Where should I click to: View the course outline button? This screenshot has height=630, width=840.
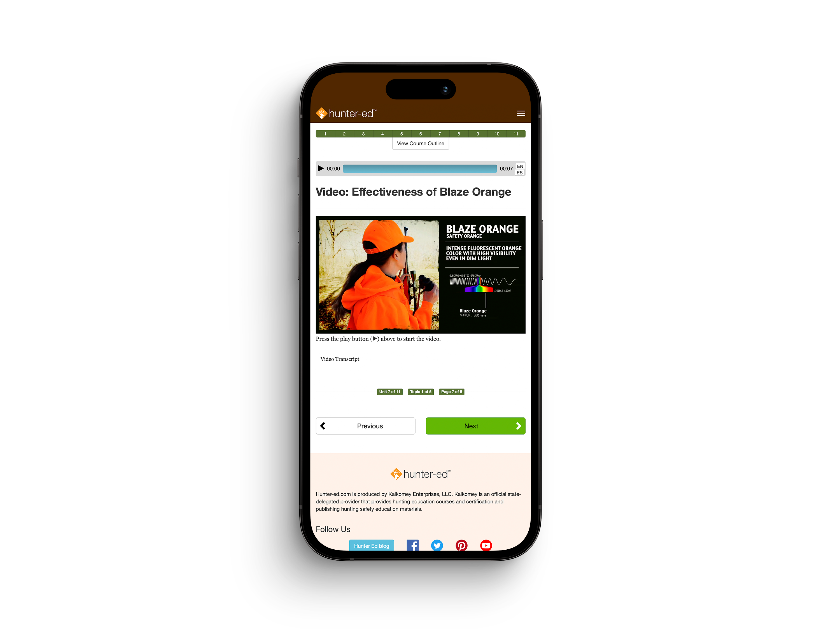[x=421, y=143]
